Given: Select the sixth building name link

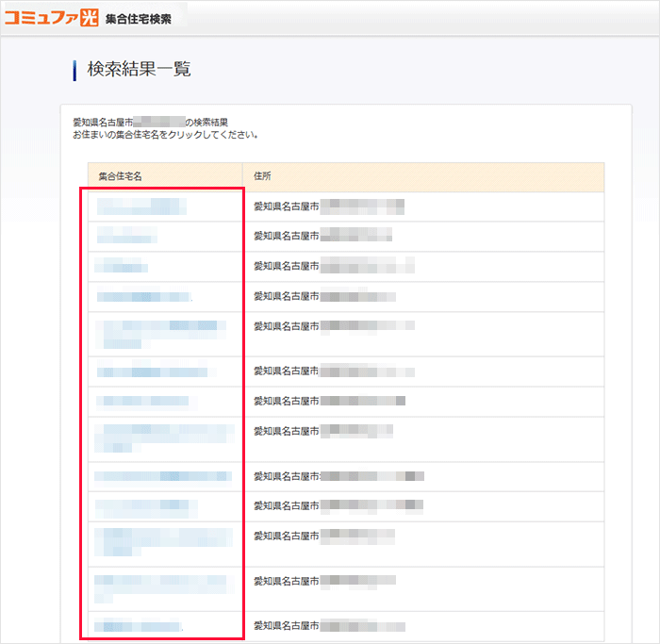Looking at the screenshot, I should [151, 372].
